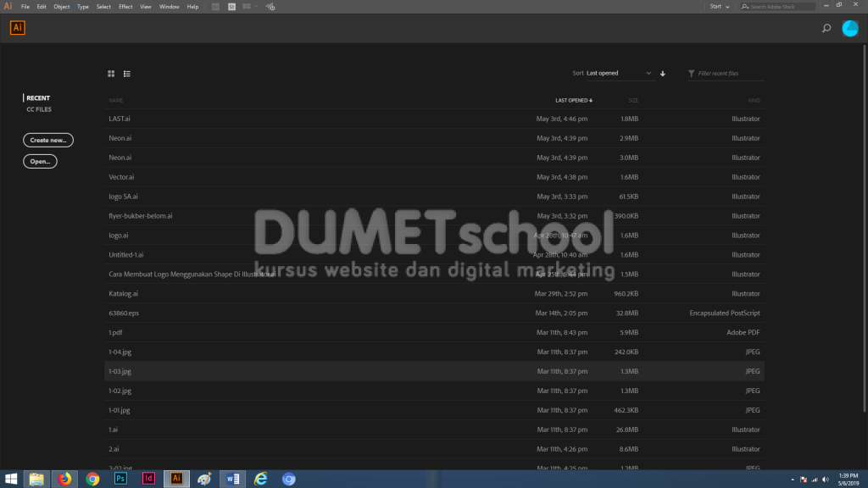Open the Arrange Documents icon
This screenshot has height=488, width=868.
click(247, 7)
